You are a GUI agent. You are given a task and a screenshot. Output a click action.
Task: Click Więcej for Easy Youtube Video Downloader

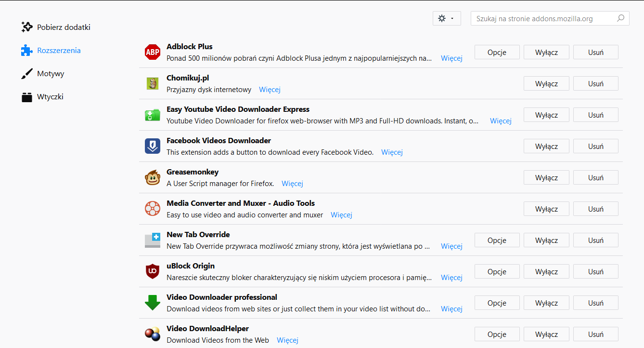(501, 121)
